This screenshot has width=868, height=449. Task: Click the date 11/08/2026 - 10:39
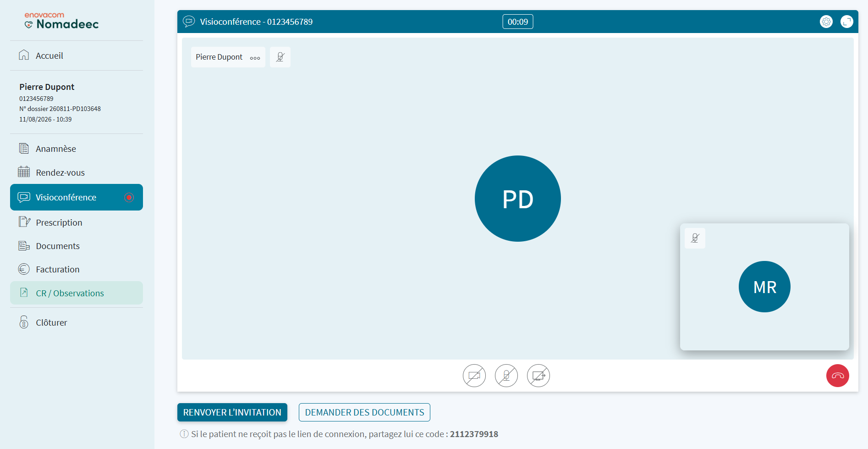pos(45,119)
